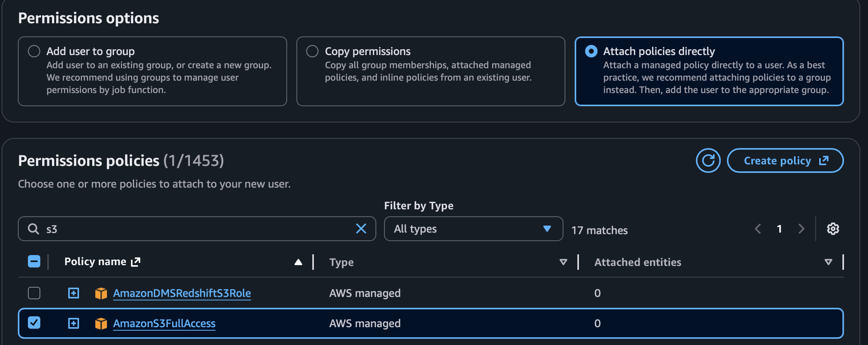Toggle the select-all policies header checkbox
This screenshot has height=345, width=868.
34,261
